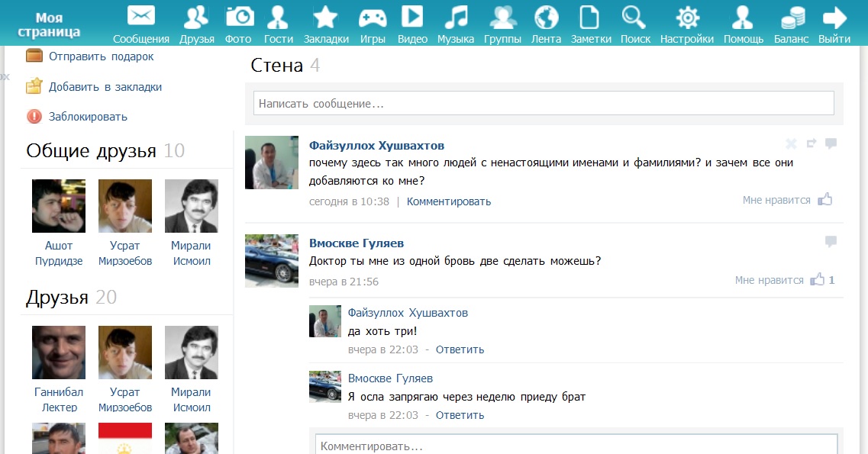The image size is (868, 454).
Task: Click Файзуллох's avatar on 10:38 post
Action: coord(272,163)
